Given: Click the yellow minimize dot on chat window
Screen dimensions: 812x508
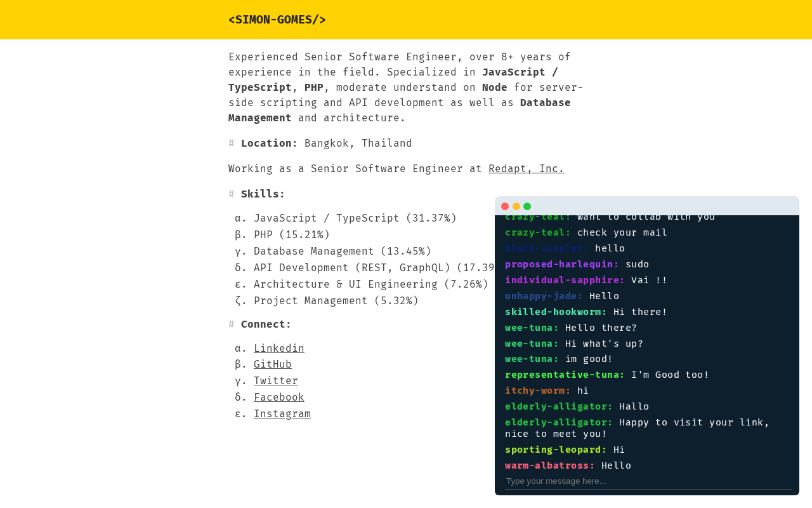Looking at the screenshot, I should 516,206.
